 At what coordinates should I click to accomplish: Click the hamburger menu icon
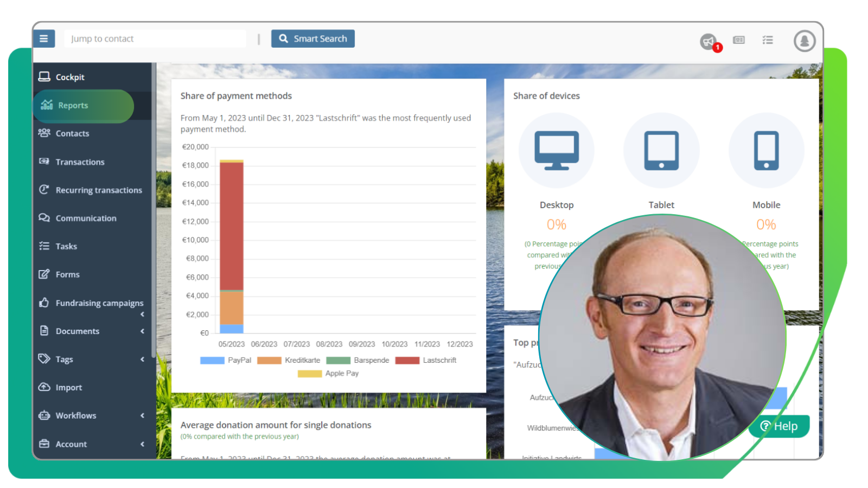coord(44,38)
